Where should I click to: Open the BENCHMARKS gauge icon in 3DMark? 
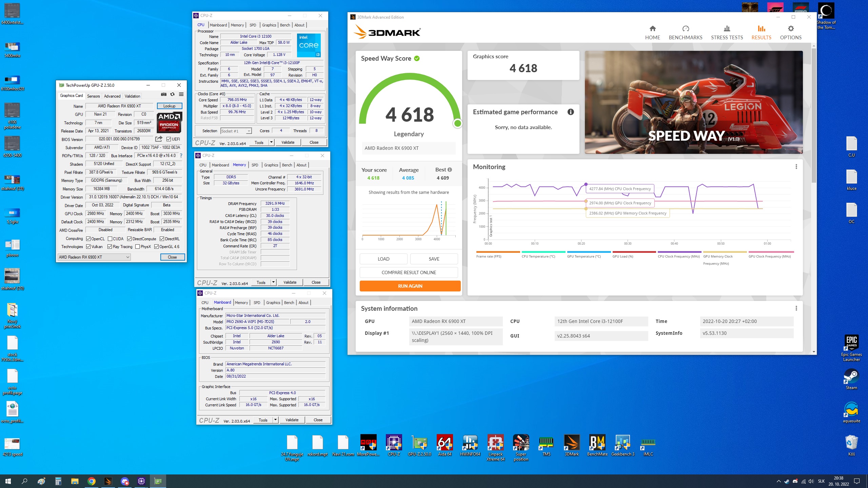(x=685, y=29)
